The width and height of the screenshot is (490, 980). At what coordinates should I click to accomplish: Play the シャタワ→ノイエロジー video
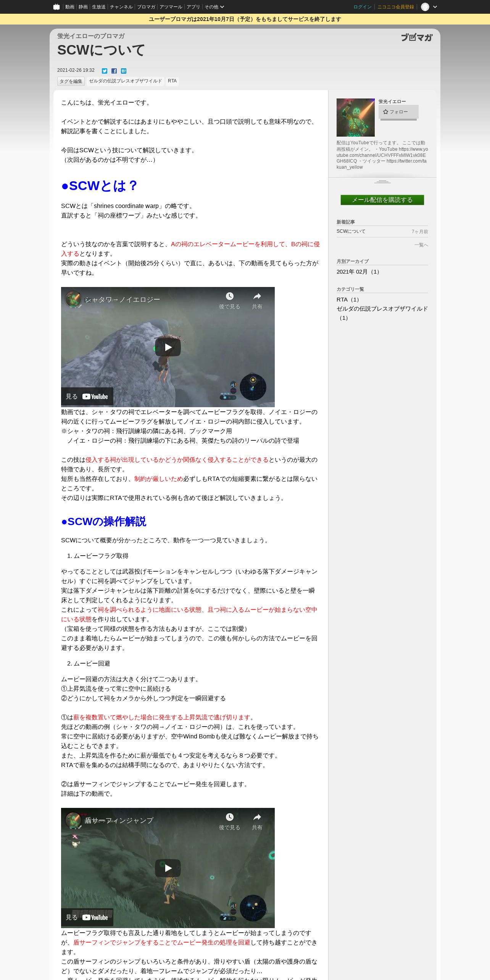168,347
